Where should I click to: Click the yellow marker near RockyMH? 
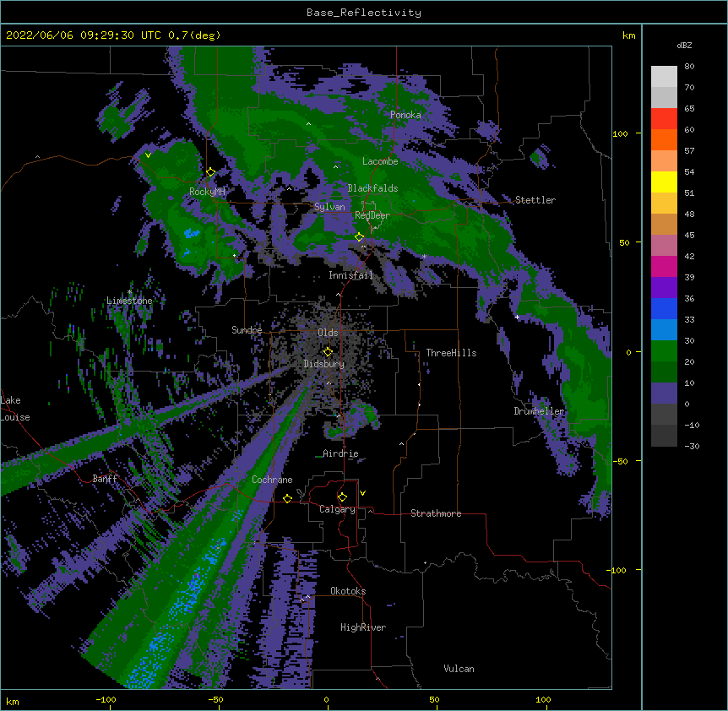211,172
